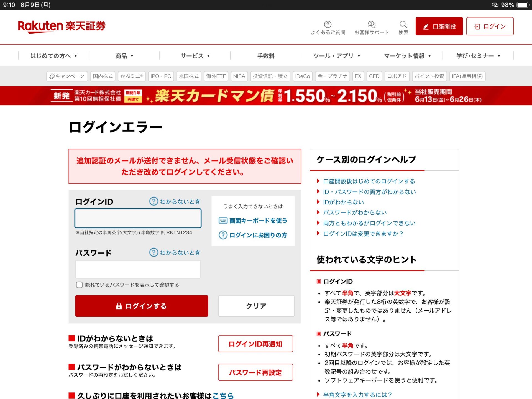The height and width of the screenshot is (399, 532).
Task: Open ログインIDは変更できますか？ link
Action: [363, 234]
